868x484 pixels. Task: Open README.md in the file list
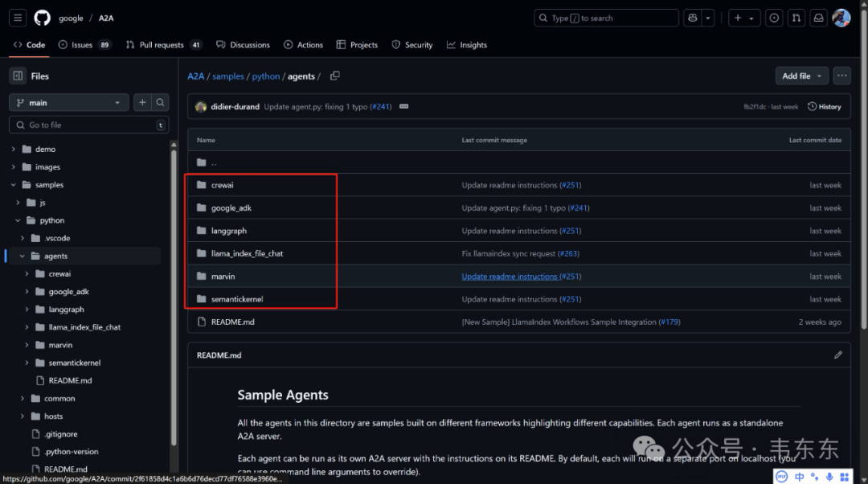point(232,322)
